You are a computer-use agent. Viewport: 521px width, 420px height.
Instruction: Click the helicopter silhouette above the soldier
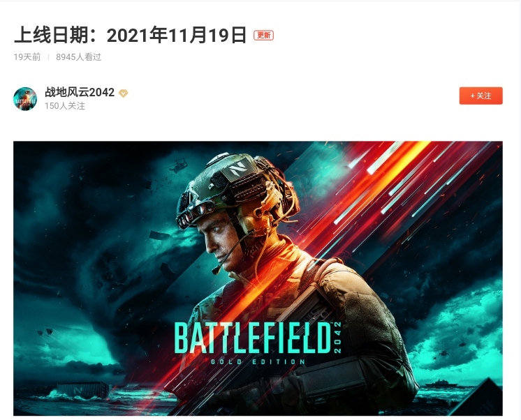point(178,165)
